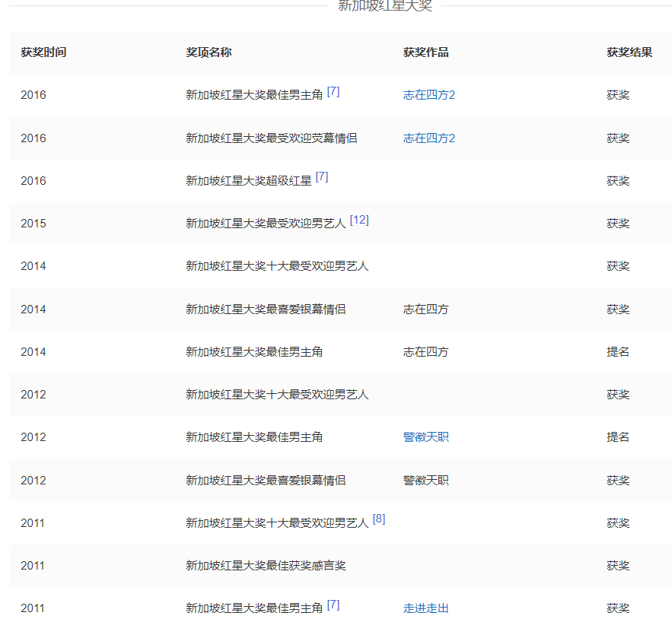Open 志在四方2 link in 2016 最佳男主角 row
This screenshot has height=619, width=672.
point(429,94)
